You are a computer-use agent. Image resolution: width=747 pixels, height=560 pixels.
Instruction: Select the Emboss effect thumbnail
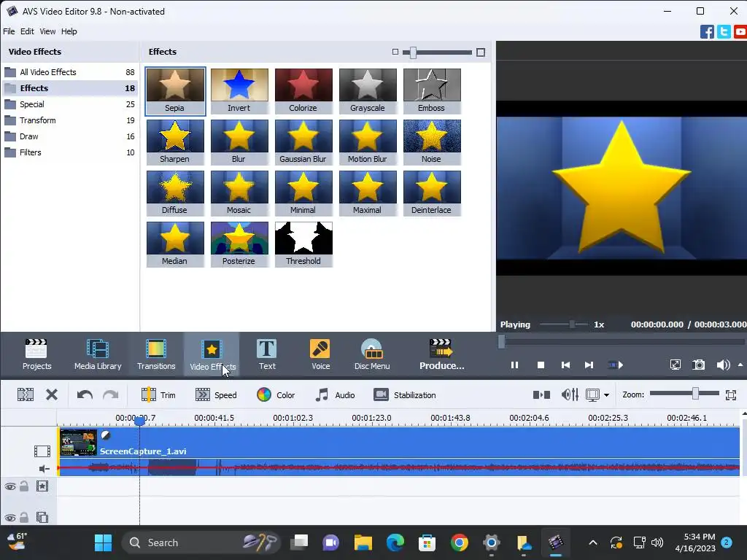(x=432, y=91)
